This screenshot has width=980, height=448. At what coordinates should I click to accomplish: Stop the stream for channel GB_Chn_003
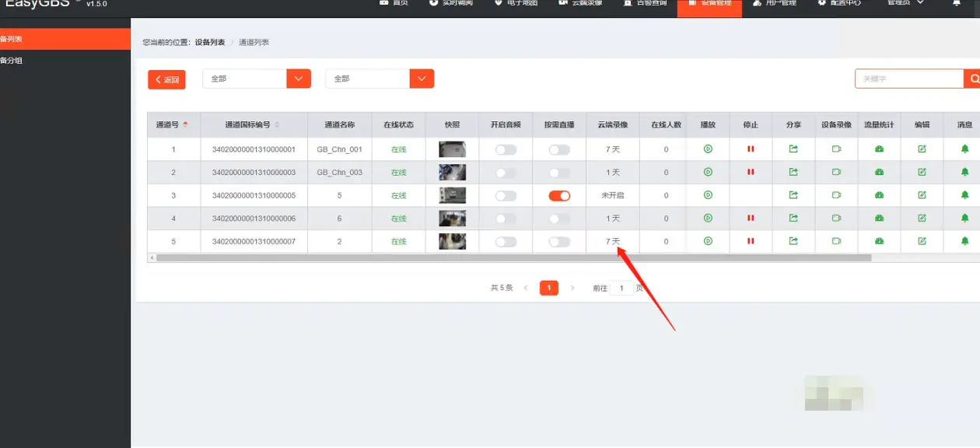751,172
